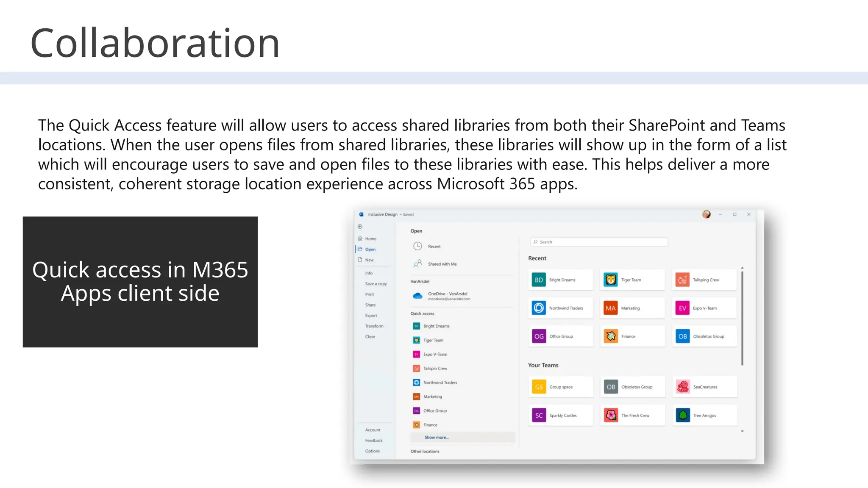Click Expo V-Team icon in Quick access list

pyautogui.click(x=416, y=354)
